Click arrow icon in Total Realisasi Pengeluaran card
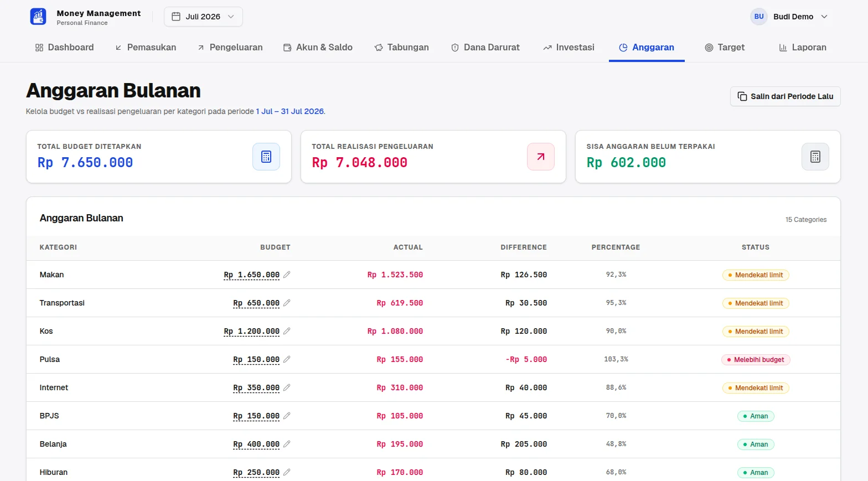 [541, 157]
